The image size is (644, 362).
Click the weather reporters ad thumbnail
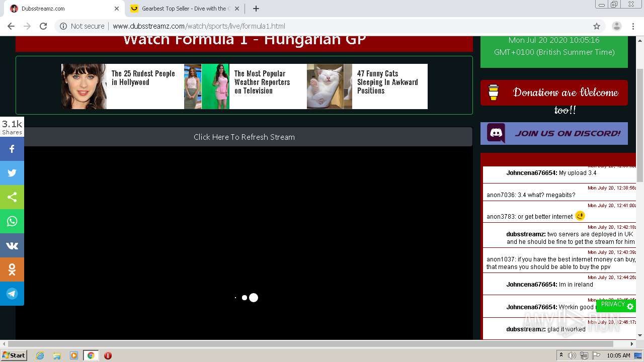click(x=206, y=86)
